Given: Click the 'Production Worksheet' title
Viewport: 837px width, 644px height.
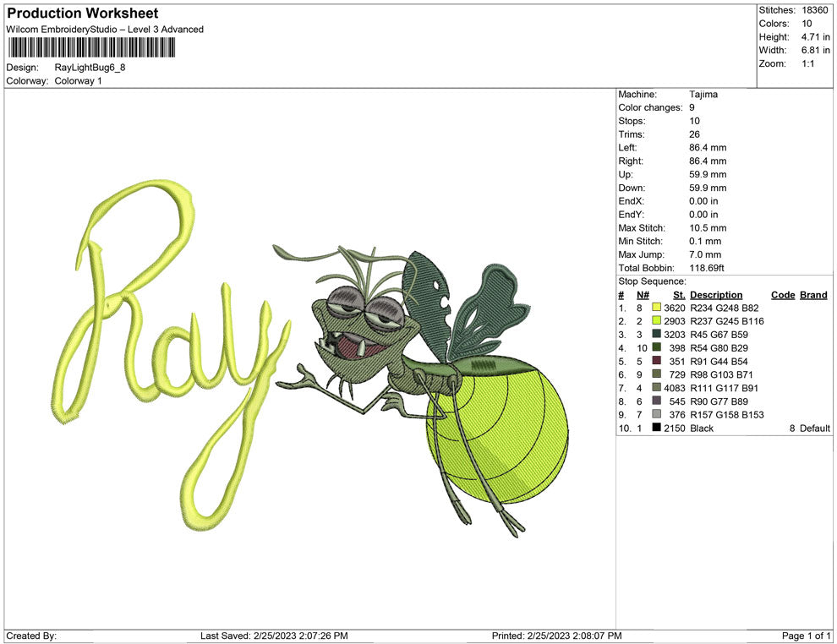Looking at the screenshot, I should coord(83,14).
